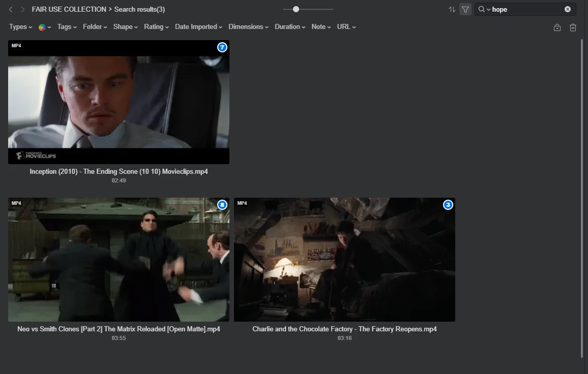Go back with the left navigation arrow
The height and width of the screenshot is (374, 588).
pyautogui.click(x=10, y=9)
